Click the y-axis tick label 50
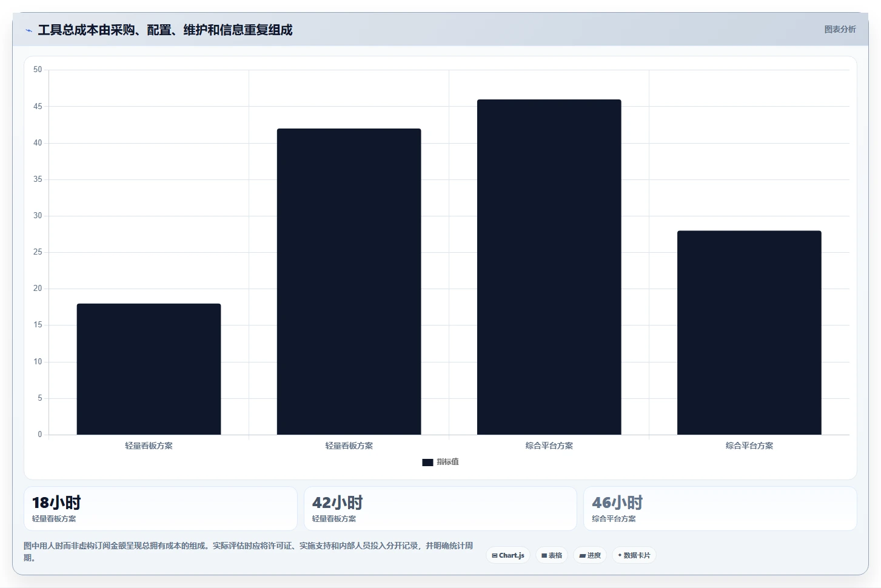The width and height of the screenshot is (881, 588). 38,70
